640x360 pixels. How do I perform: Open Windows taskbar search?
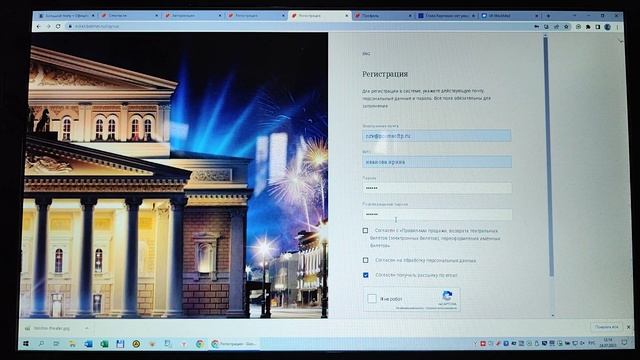pos(41,344)
